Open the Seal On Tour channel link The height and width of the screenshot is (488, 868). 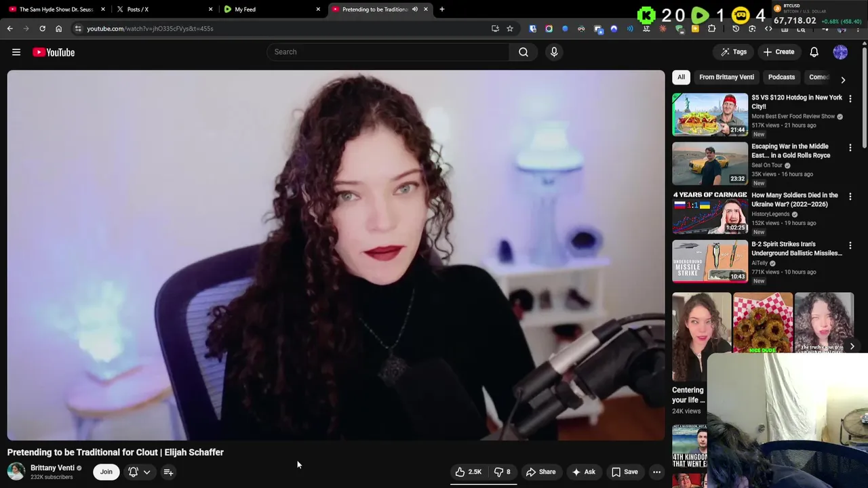point(767,165)
